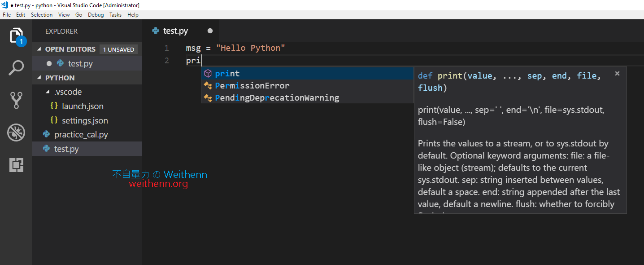Image resolution: width=644 pixels, height=265 pixels.
Task: Dismiss the print documentation popup via X
Action: pos(617,73)
